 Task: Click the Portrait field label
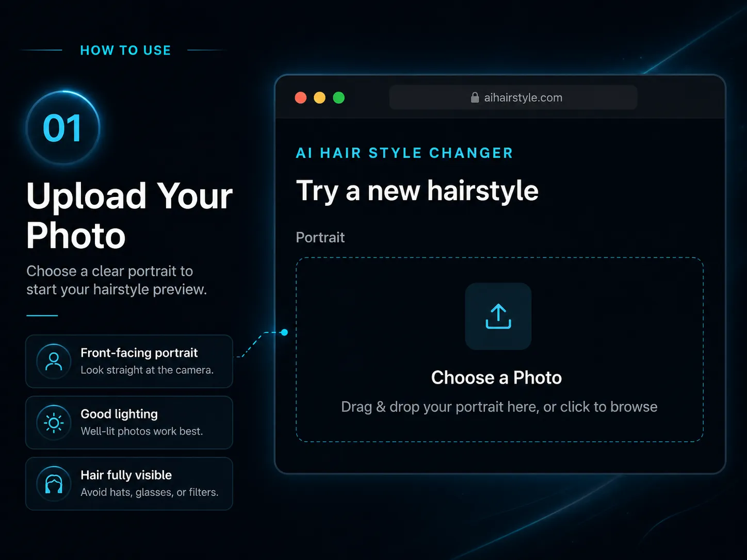tap(320, 237)
